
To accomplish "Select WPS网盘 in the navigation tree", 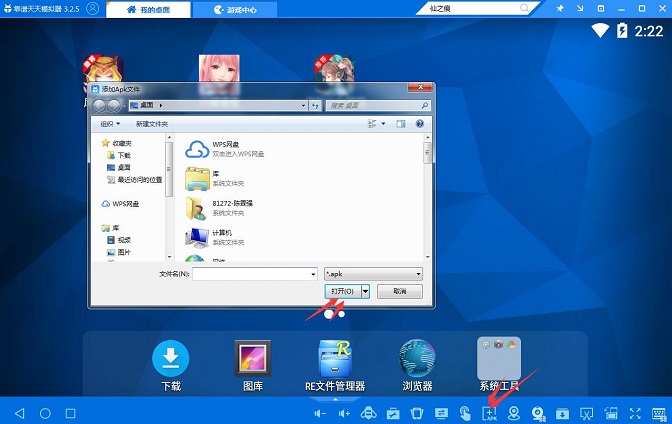I will (125, 203).
